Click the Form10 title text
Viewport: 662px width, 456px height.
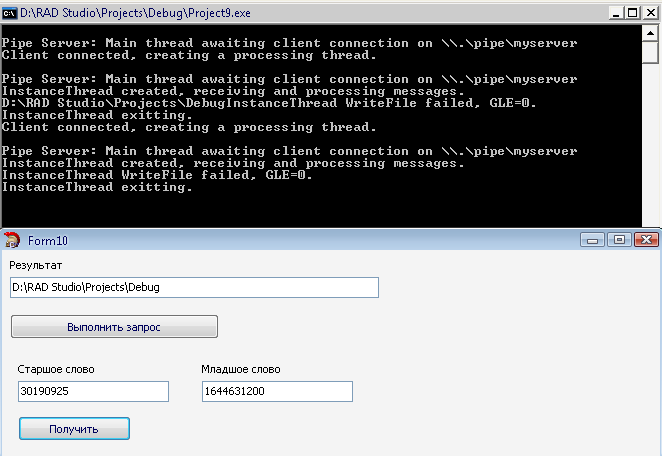(x=48, y=241)
